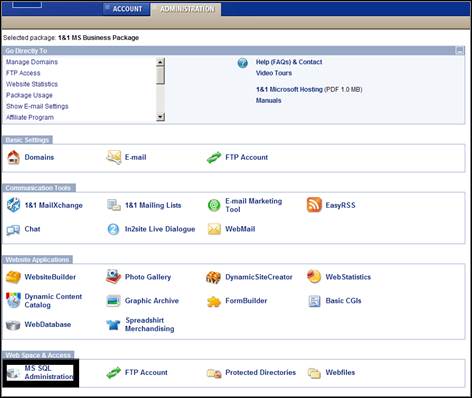Open the 1&1 MailXchange text link
472x398 pixels.
point(54,205)
